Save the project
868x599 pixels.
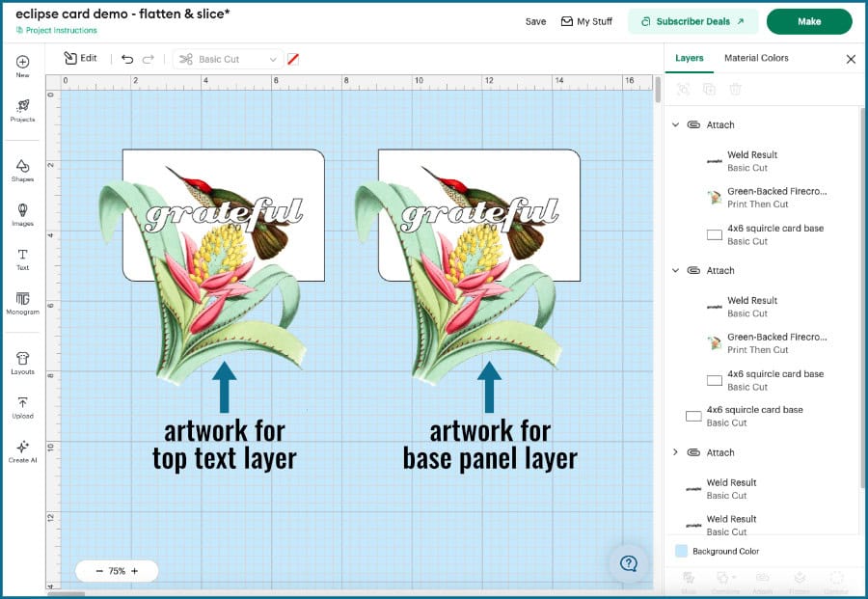(x=535, y=21)
